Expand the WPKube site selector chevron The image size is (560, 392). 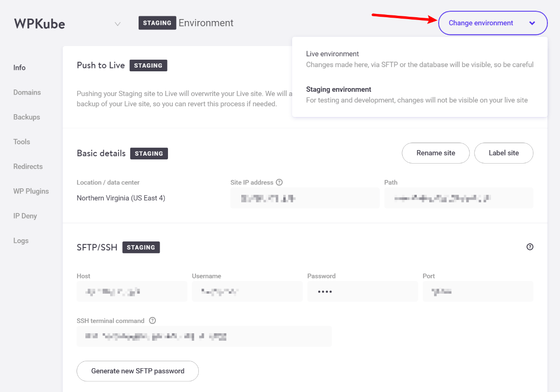click(118, 24)
